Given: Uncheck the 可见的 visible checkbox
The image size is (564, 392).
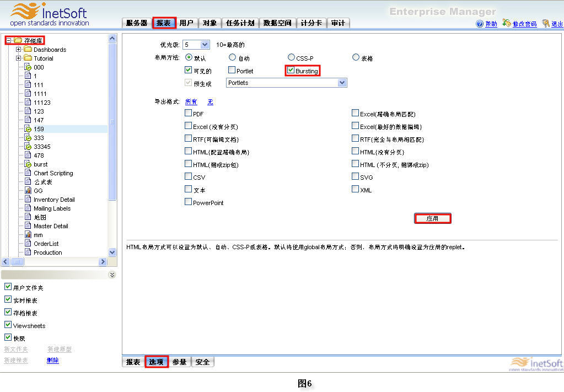Looking at the screenshot, I should coord(188,70).
